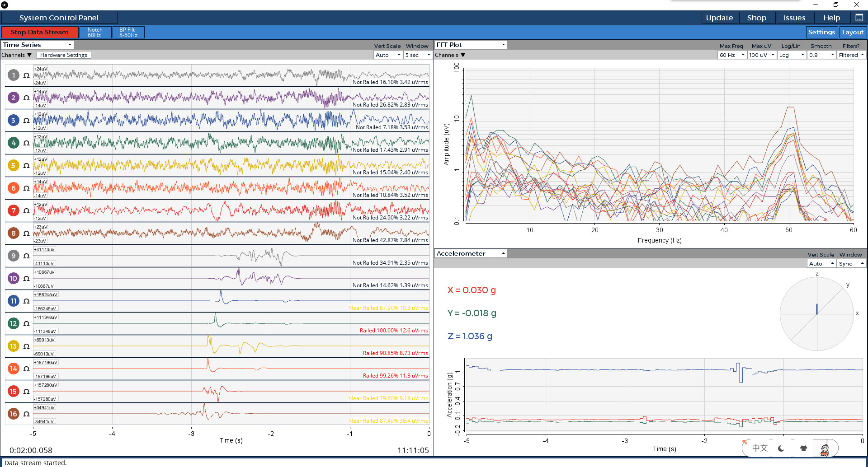Click the Hardware Settings button
The height and width of the screenshot is (467, 868).
(64, 55)
